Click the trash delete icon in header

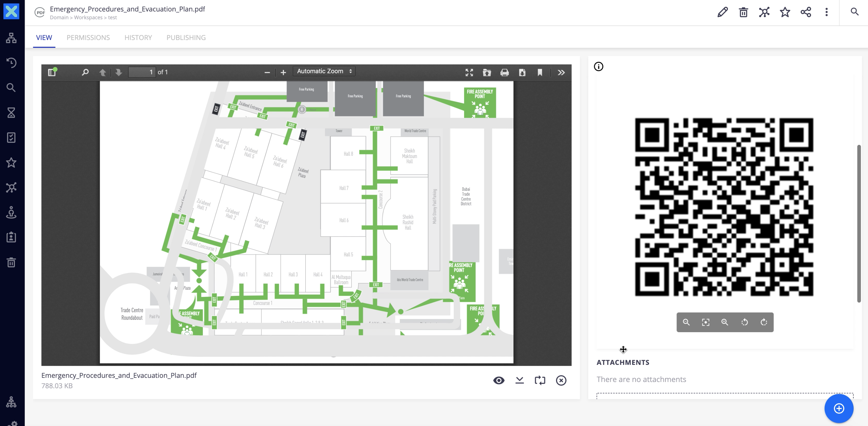(743, 12)
